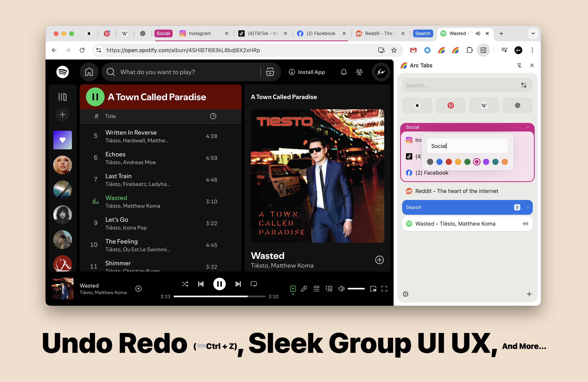Open ChatGPT pinned tile in Arc Tabs
Image resolution: width=588 pixels, height=382 pixels.
(517, 105)
